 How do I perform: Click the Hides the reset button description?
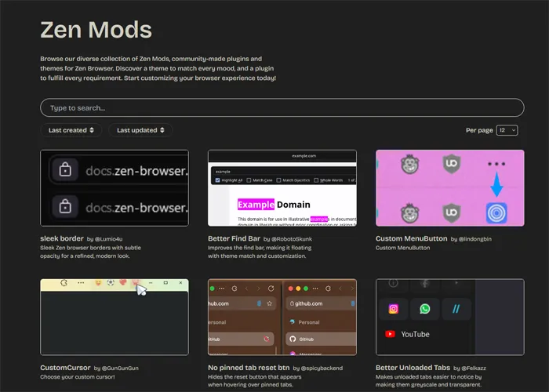(x=255, y=381)
